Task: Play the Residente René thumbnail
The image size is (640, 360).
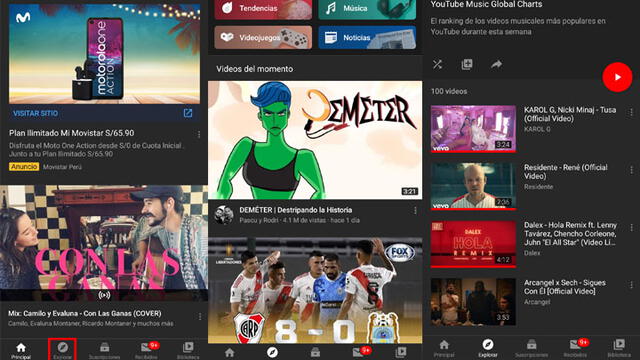Action: click(473, 187)
